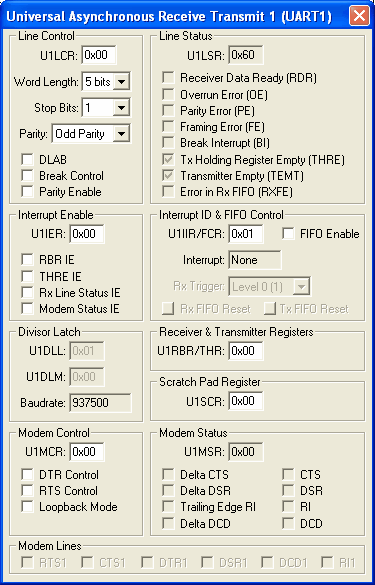
Task: Click the U1RBR/THR value field
Action: click(246, 351)
